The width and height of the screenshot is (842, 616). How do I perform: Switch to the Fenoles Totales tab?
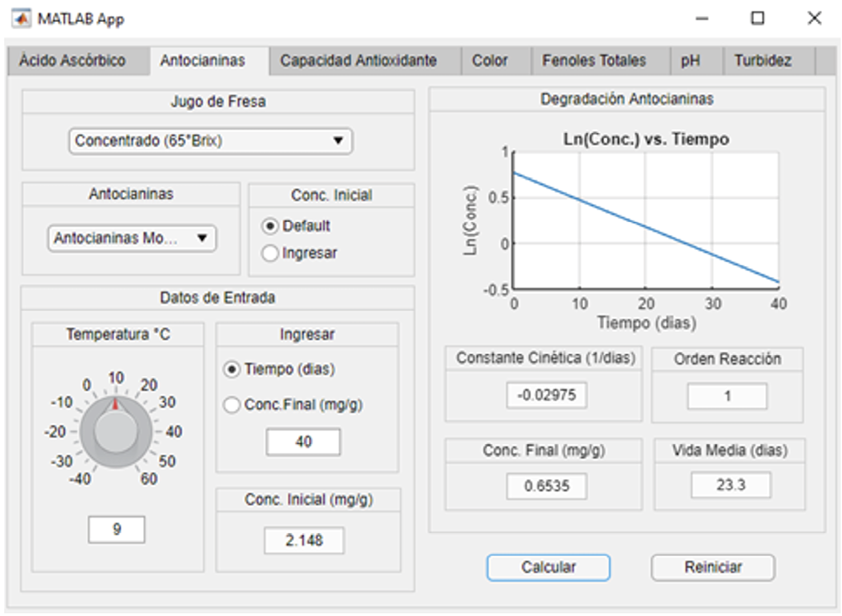point(594,60)
